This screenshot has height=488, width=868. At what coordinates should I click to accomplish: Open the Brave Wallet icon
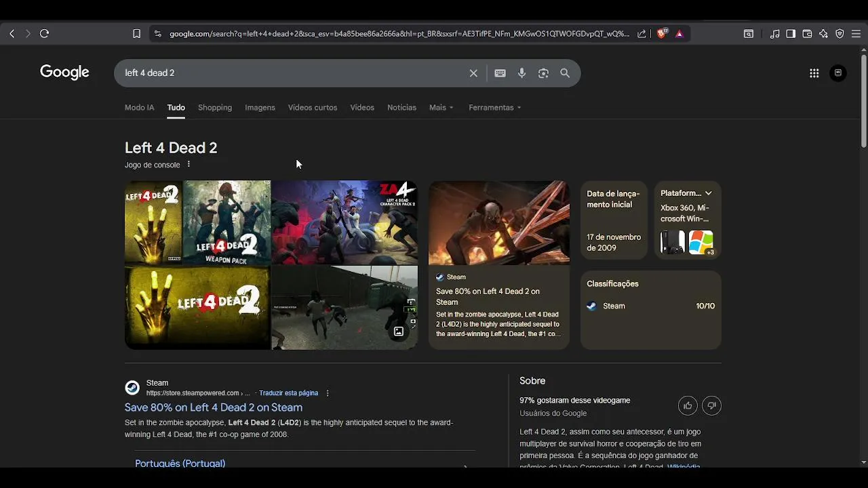point(807,33)
